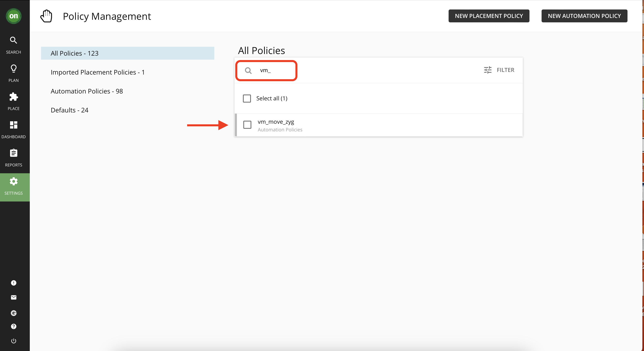Open the vm_move_zyg policy
The image size is (644, 351).
point(379,125)
